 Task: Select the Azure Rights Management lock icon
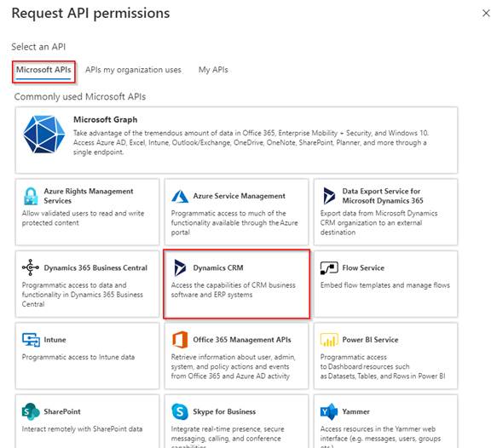31,196
